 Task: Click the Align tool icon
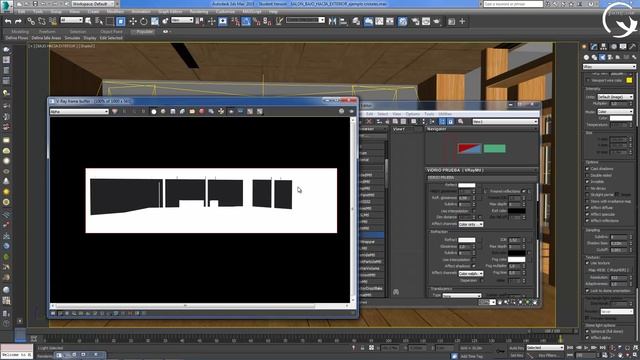(343, 21)
